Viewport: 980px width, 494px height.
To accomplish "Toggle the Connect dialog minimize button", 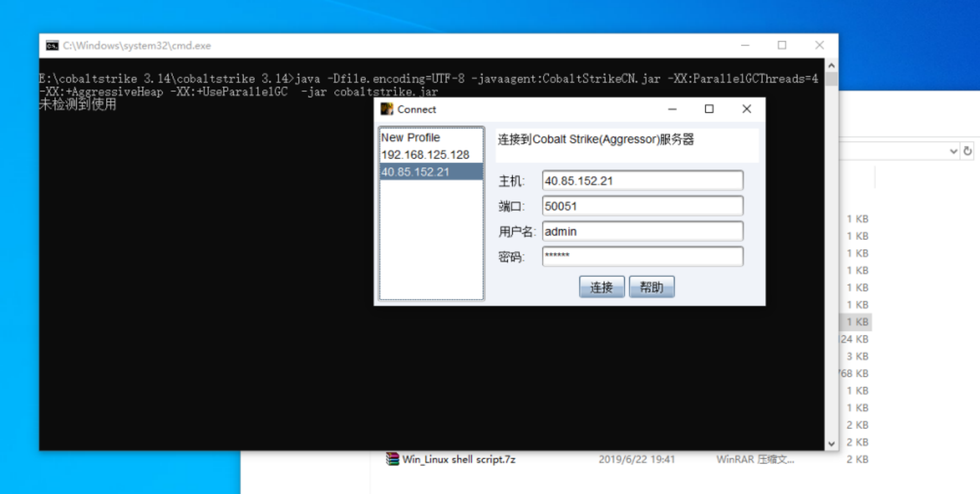I will click(x=672, y=109).
